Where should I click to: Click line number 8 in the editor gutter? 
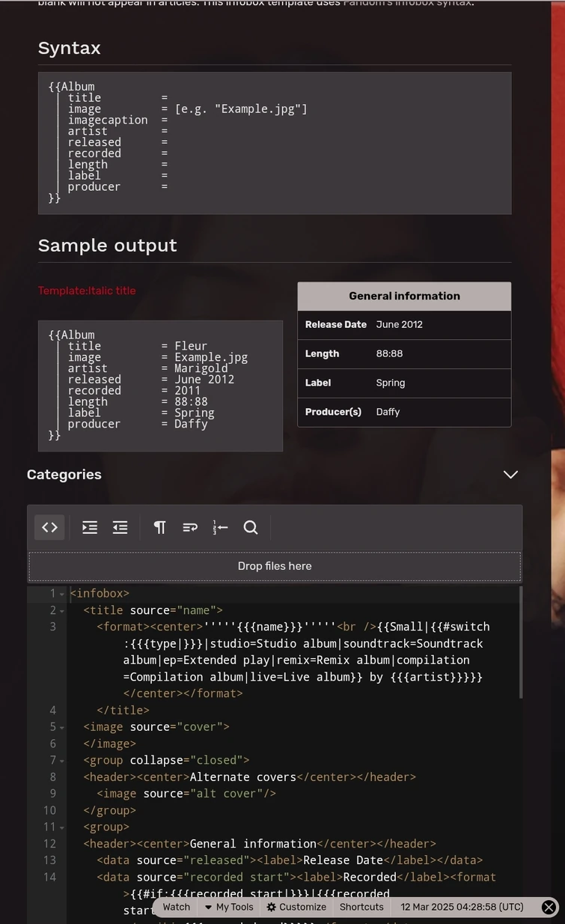click(x=52, y=777)
